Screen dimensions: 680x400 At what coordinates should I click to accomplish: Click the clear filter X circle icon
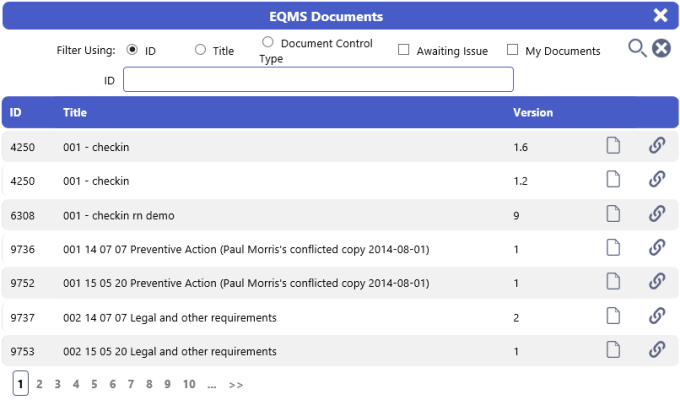click(661, 48)
